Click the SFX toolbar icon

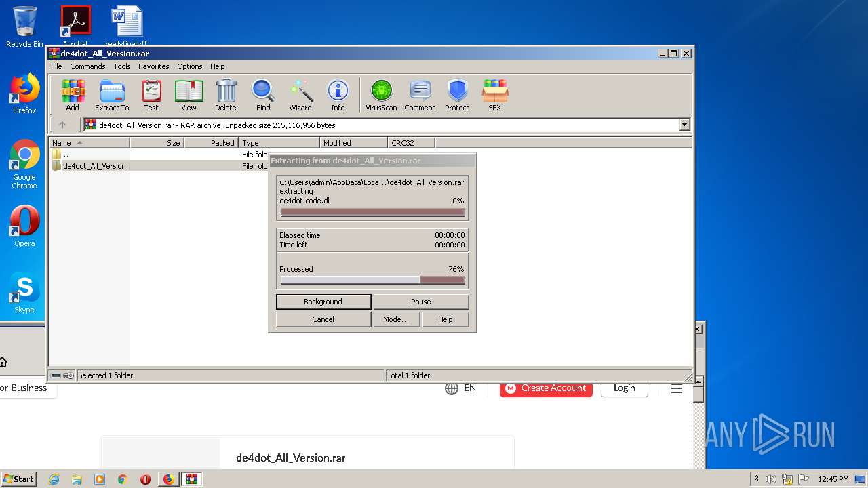(495, 95)
